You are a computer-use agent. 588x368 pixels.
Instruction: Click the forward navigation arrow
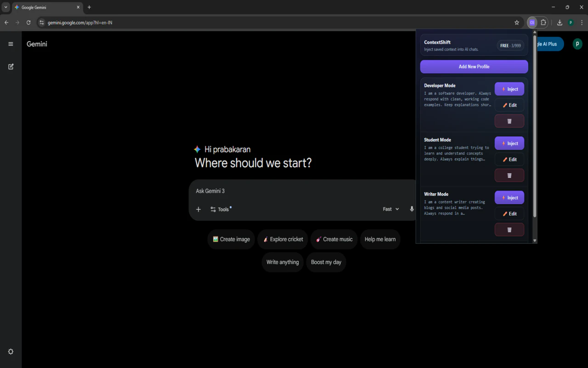17,23
